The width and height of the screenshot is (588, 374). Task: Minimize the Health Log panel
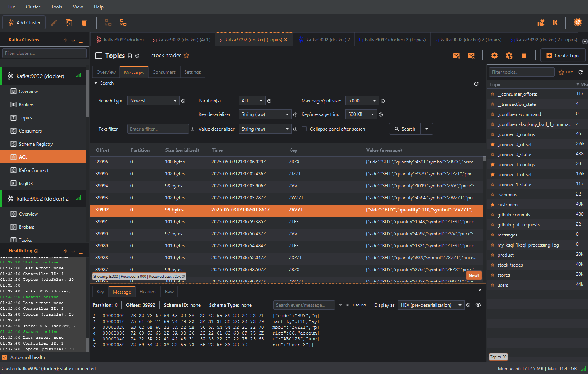[x=81, y=253]
